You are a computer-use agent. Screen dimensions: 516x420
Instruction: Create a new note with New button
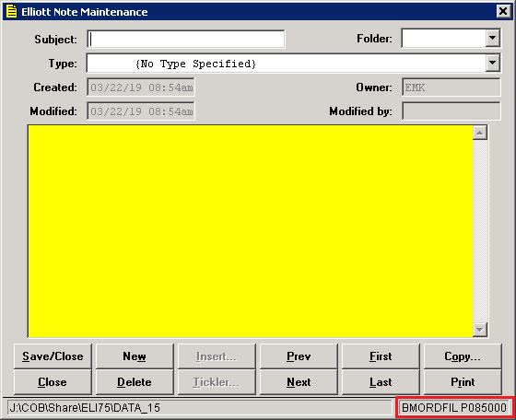click(x=135, y=356)
